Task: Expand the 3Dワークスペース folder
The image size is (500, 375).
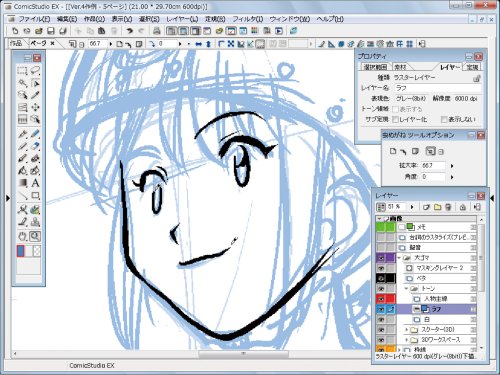Action: tap(406, 340)
